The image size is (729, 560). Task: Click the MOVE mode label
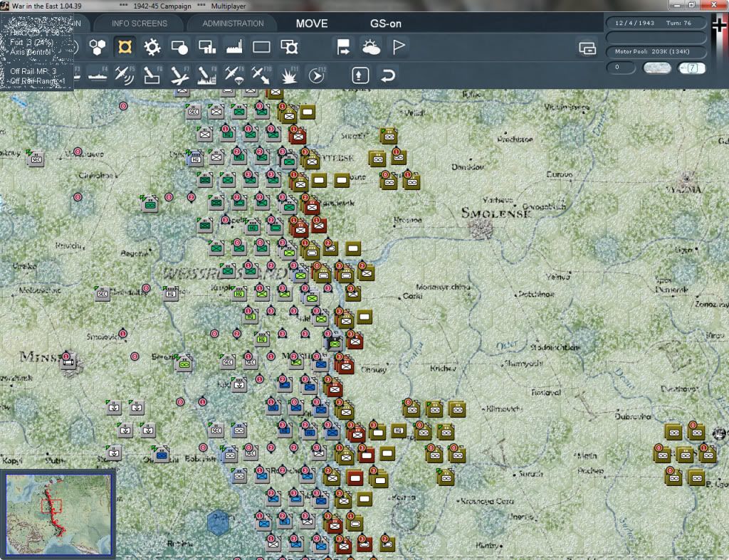tap(312, 23)
